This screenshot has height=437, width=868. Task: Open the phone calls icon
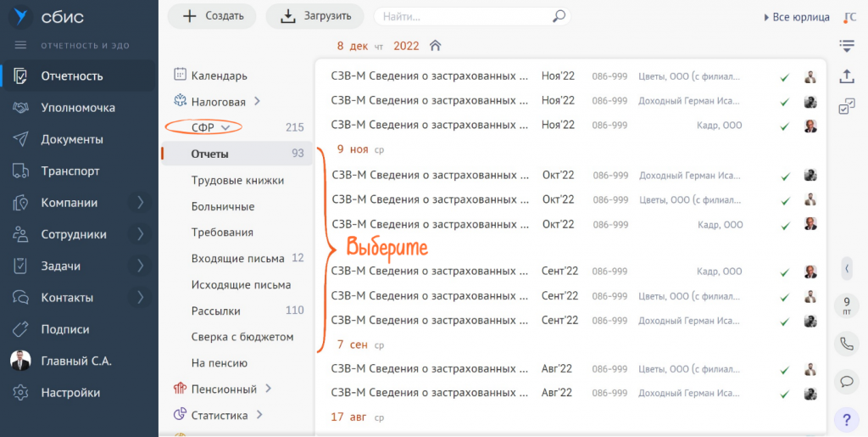pyautogui.click(x=846, y=344)
